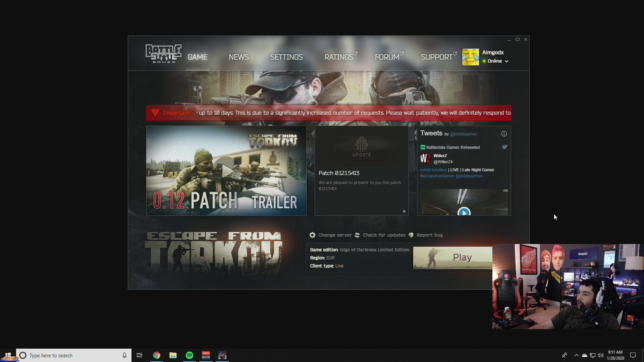The height and width of the screenshot is (362, 644).
Task: Switch to the NEWS tab
Action: (239, 57)
